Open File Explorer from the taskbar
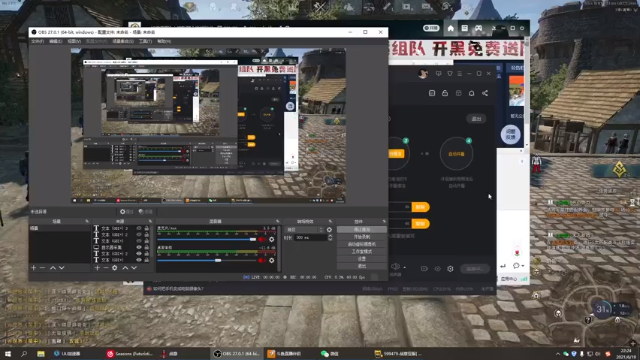The width and height of the screenshot is (640, 360). click(41, 354)
